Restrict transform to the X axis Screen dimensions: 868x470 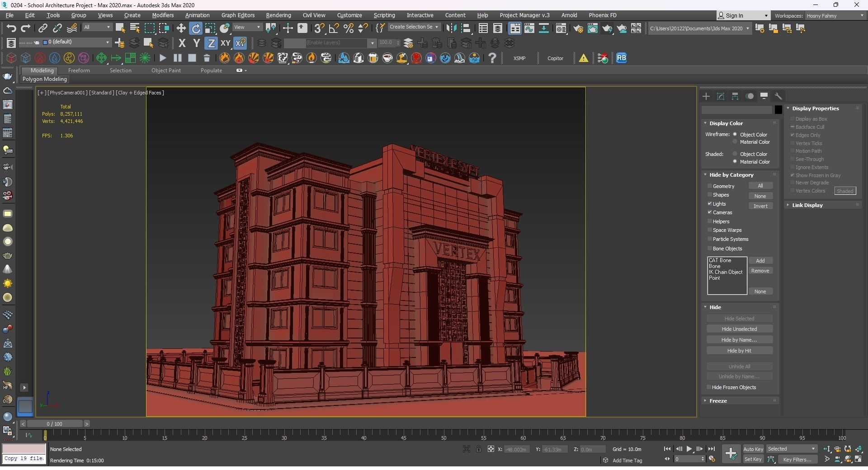coord(182,43)
